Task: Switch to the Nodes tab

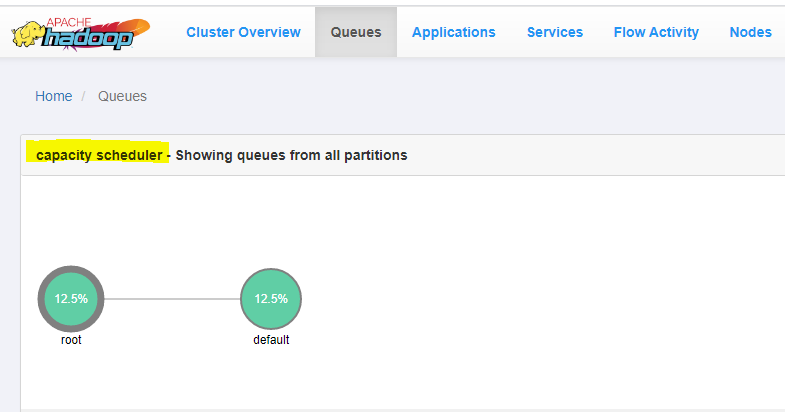Action: coord(750,32)
